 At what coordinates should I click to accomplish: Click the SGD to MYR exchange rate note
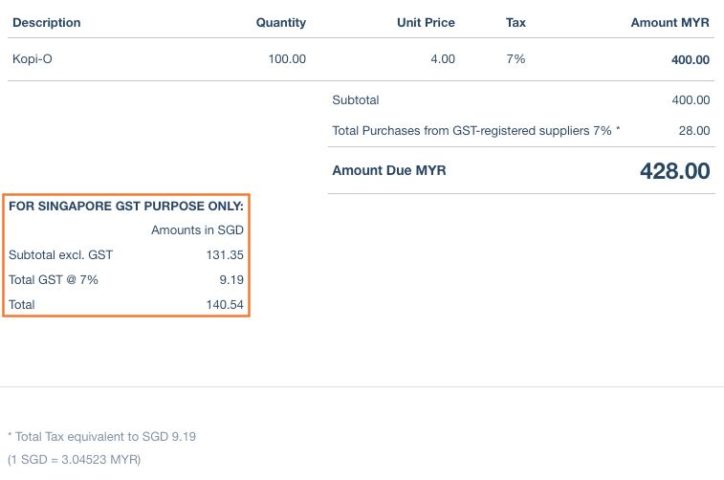tap(74, 459)
